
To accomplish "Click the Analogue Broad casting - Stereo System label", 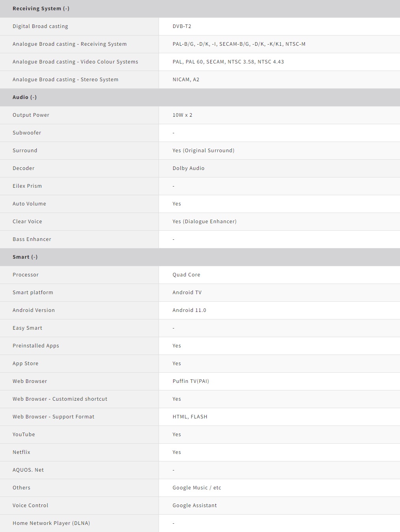I will (65, 79).
